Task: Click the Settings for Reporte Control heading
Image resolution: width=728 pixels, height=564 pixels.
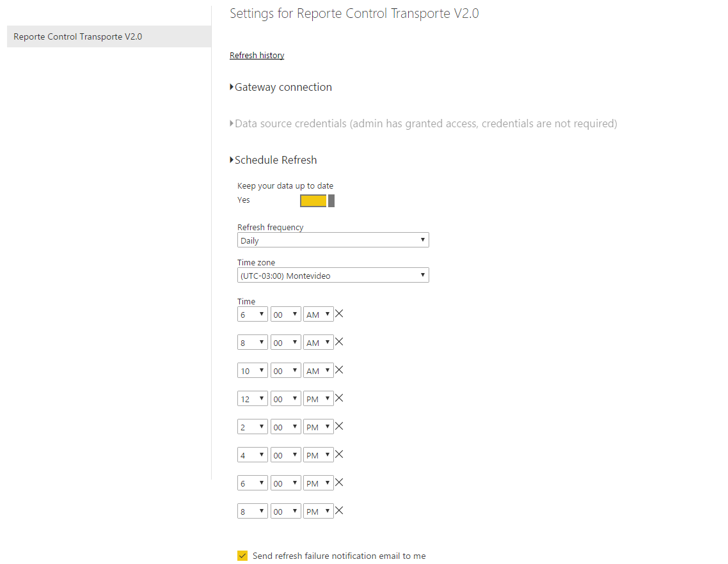Action: click(x=354, y=13)
